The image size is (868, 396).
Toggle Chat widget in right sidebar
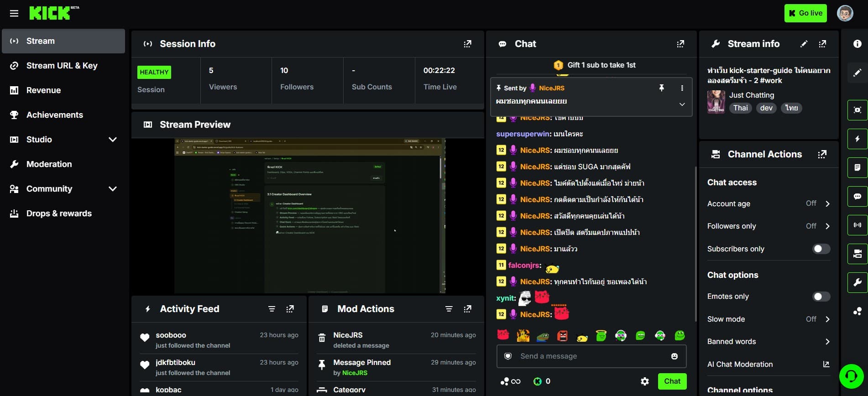tap(858, 196)
